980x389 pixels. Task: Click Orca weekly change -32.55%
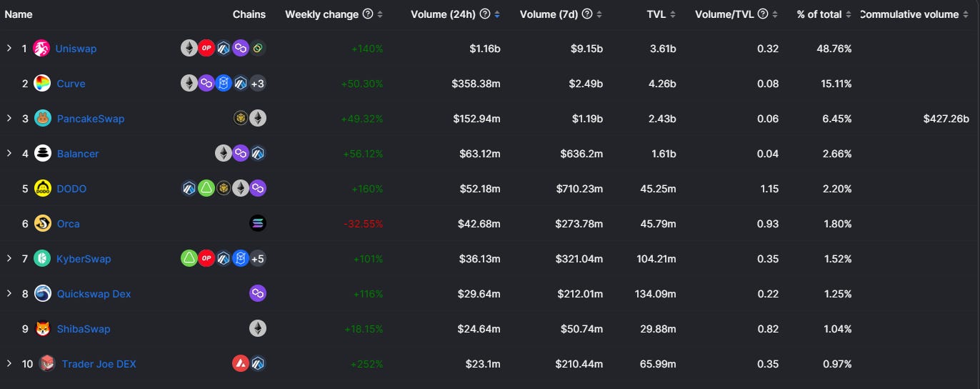[x=364, y=224]
